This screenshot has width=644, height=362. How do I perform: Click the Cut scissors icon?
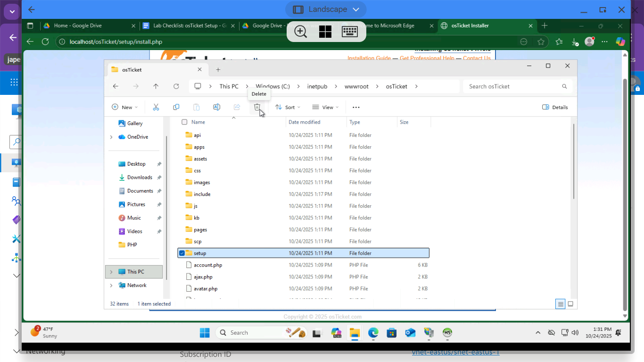point(156,107)
